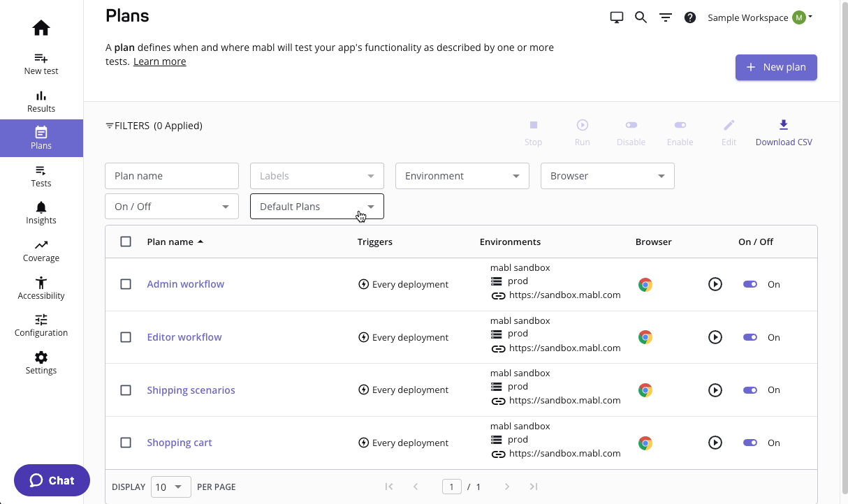848x504 pixels.
Task: Run the Editor workflow plan play icon
Action: coord(715,337)
